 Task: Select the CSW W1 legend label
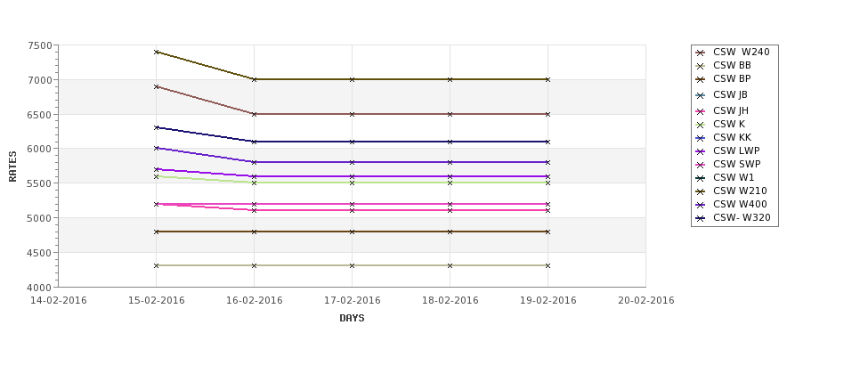coord(734,177)
